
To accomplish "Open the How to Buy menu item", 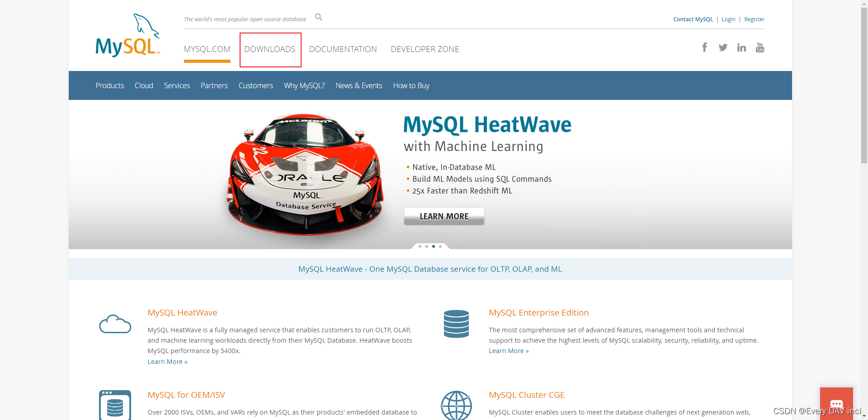I will click(411, 85).
